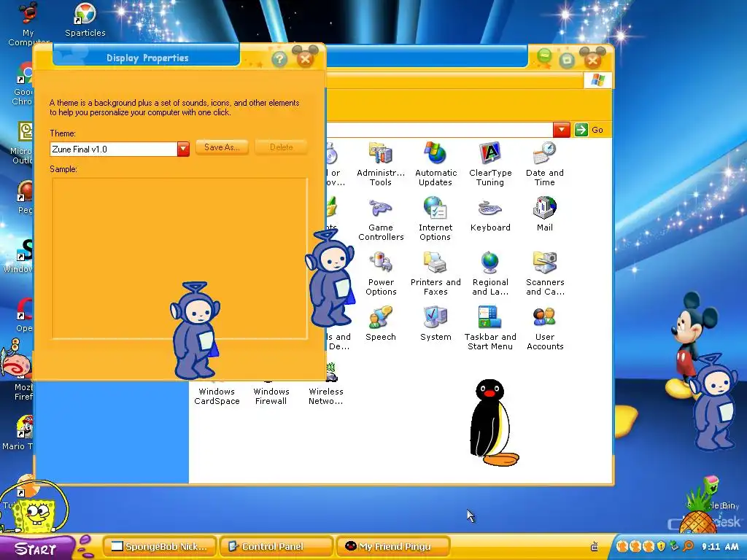Click the taskbar clock showing 9:11 AM
The image size is (747, 560).
(x=719, y=547)
